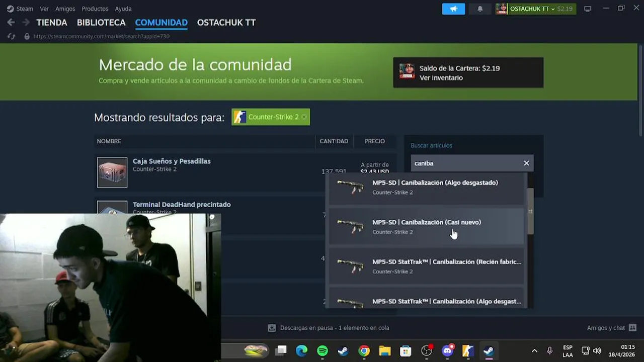Open Google Chrome from the taskbar
Image resolution: width=644 pixels, height=362 pixels.
tap(364, 351)
